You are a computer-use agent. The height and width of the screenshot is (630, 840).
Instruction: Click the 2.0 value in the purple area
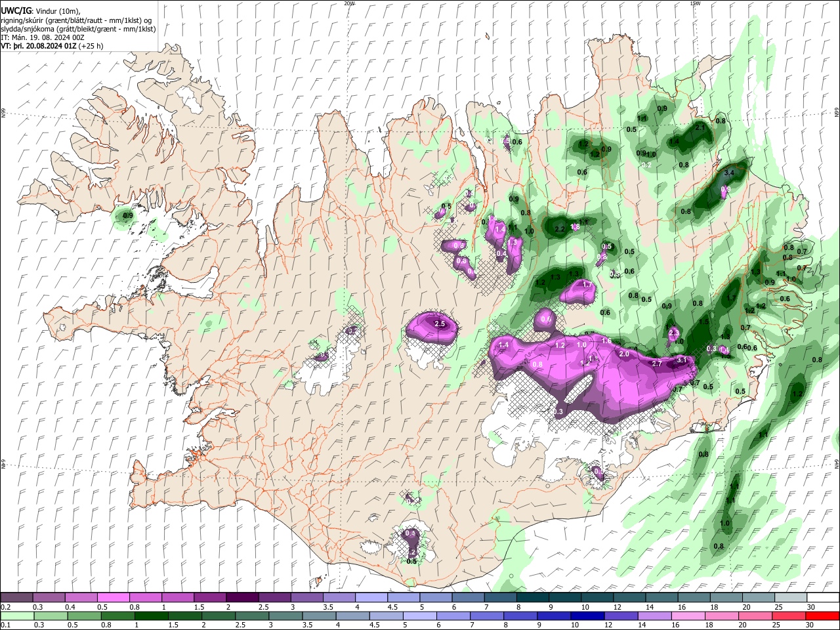624,354
